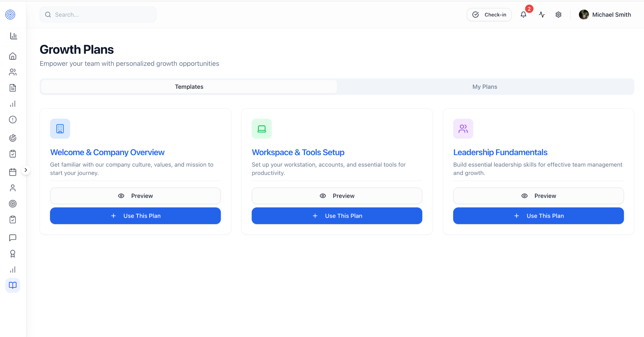Open the Check-in button
644x337 pixels.
pos(489,14)
